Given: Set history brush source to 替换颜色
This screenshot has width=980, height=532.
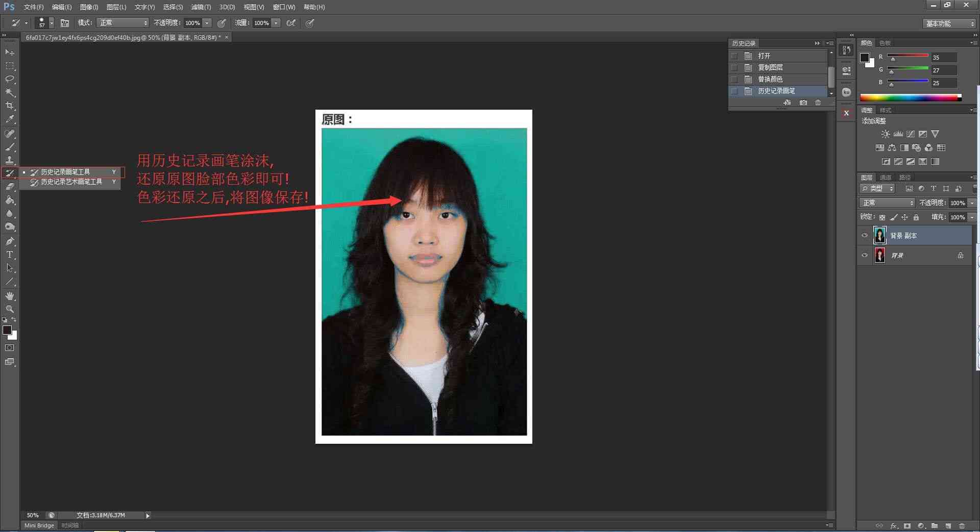Looking at the screenshot, I should point(734,79).
